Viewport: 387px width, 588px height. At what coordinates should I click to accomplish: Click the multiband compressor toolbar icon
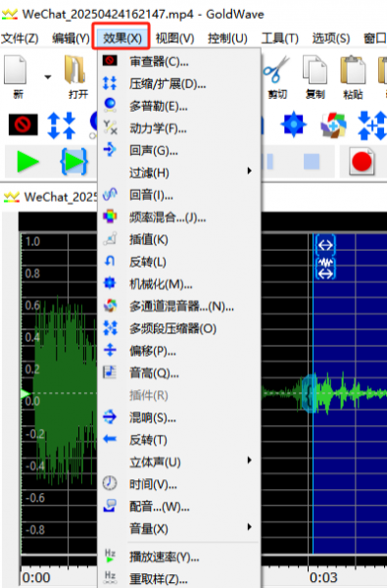pyautogui.click(x=372, y=125)
